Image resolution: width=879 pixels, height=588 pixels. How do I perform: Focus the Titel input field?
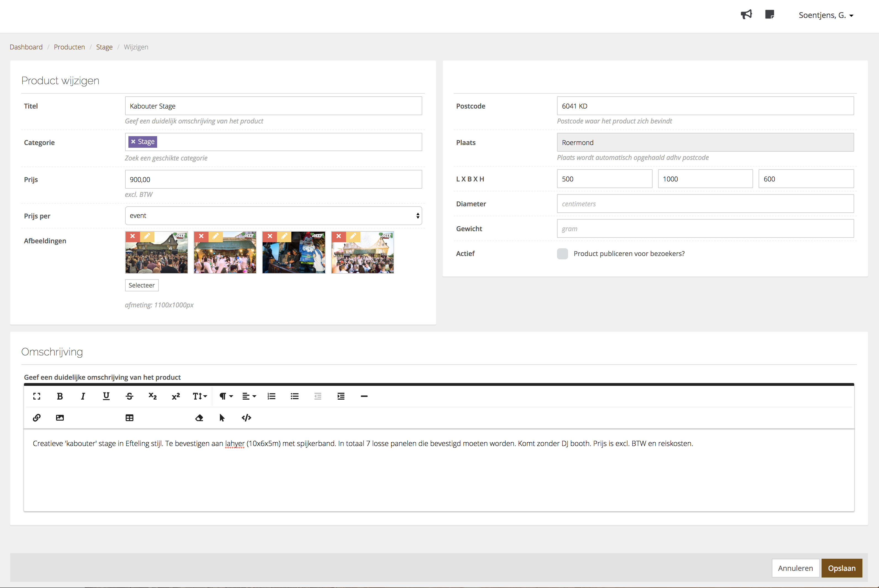[x=273, y=106]
